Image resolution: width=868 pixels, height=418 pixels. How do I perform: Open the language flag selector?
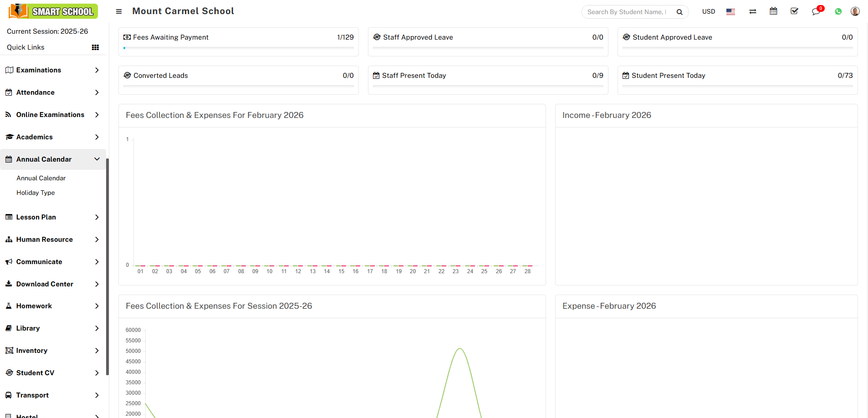[x=730, y=12]
